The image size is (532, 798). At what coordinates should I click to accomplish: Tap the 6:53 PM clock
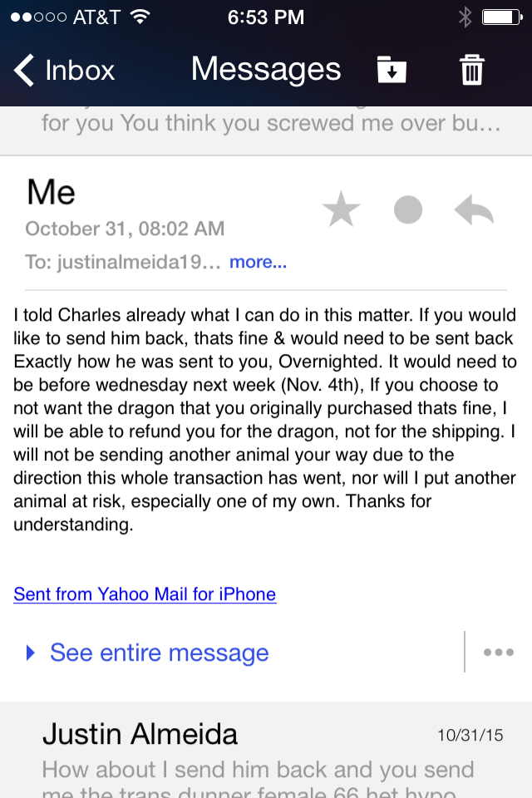(266, 17)
